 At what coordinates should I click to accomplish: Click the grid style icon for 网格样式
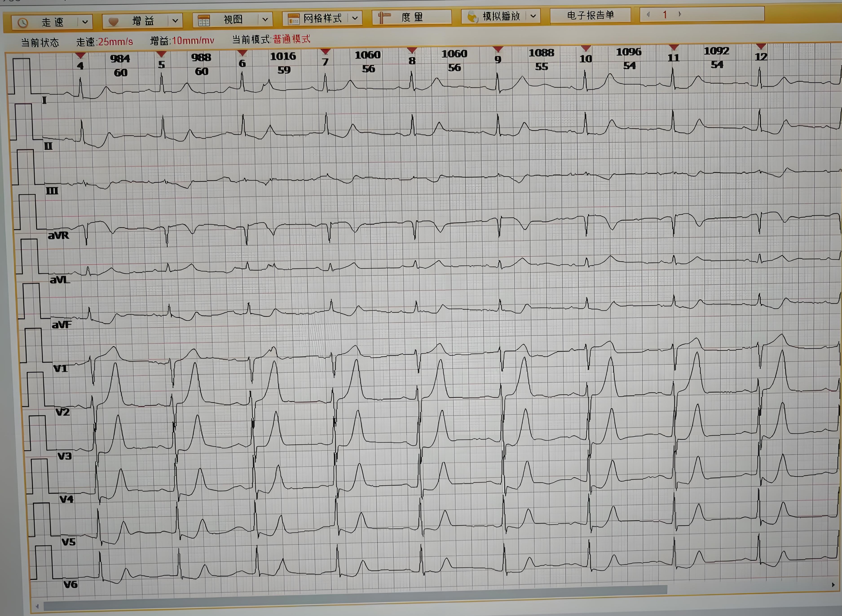coord(294,19)
